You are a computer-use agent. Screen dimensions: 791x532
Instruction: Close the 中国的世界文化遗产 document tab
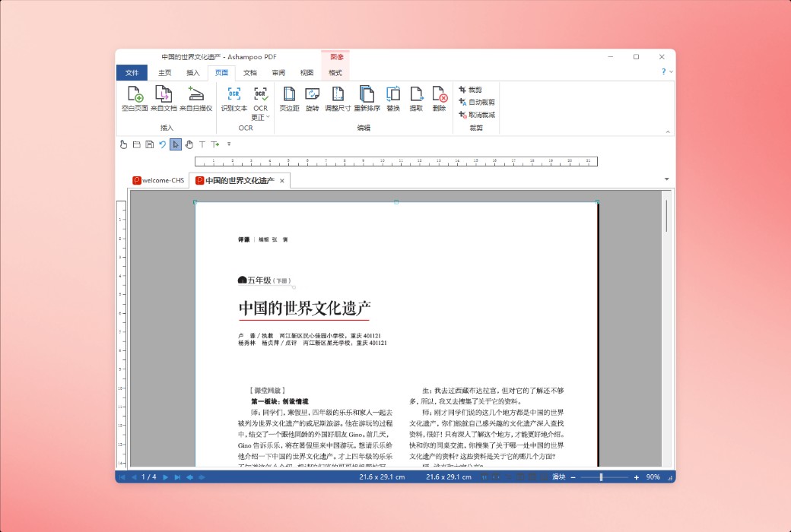[282, 180]
